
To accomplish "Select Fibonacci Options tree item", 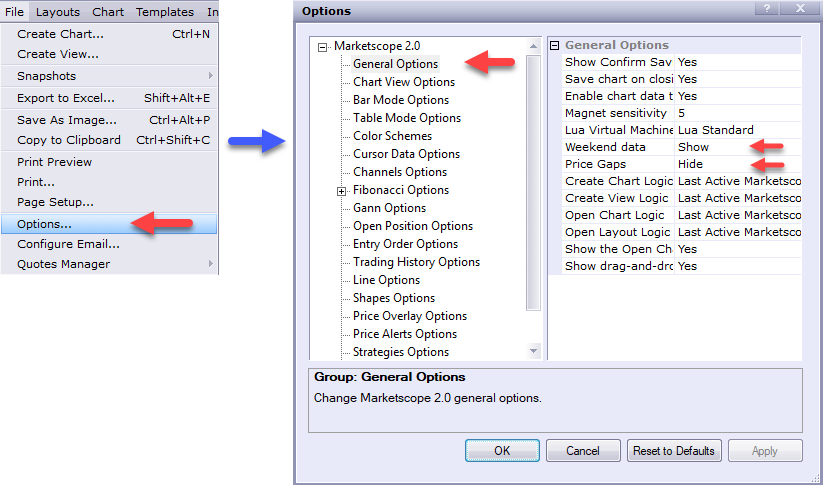I will click(401, 190).
